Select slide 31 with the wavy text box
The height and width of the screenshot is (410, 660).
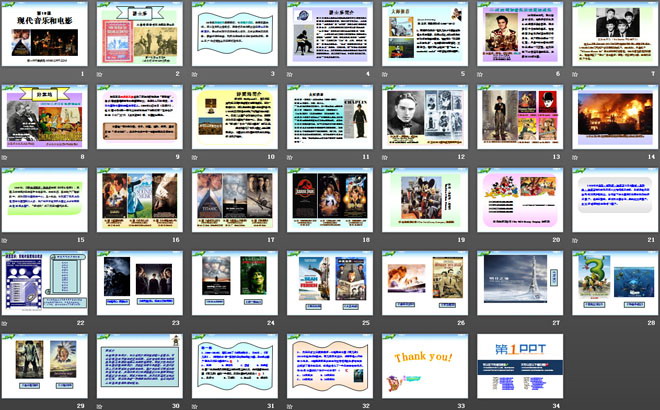click(234, 364)
